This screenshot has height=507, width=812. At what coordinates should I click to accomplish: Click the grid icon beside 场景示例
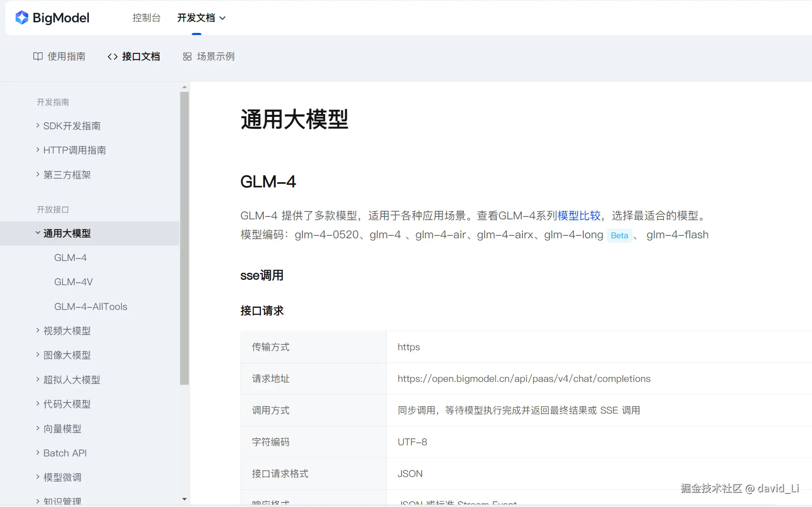point(187,57)
